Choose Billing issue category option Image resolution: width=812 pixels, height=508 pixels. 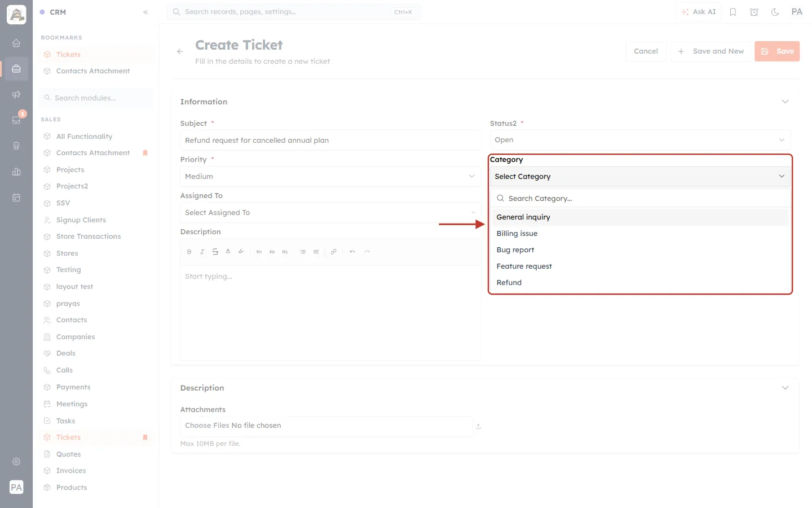tap(640, 234)
